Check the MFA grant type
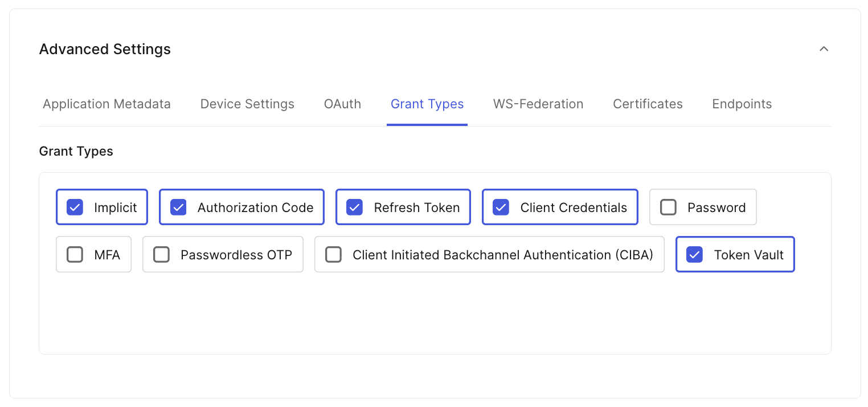 pyautogui.click(x=75, y=254)
